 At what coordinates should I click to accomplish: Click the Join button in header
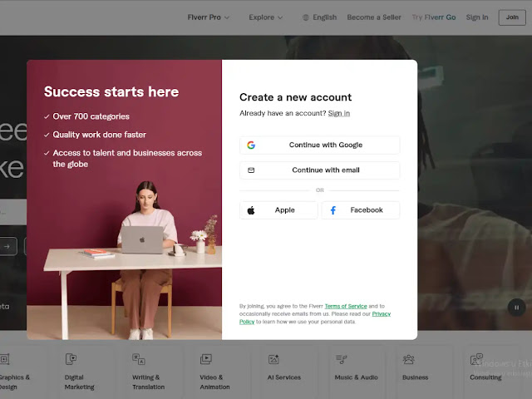[512, 17]
